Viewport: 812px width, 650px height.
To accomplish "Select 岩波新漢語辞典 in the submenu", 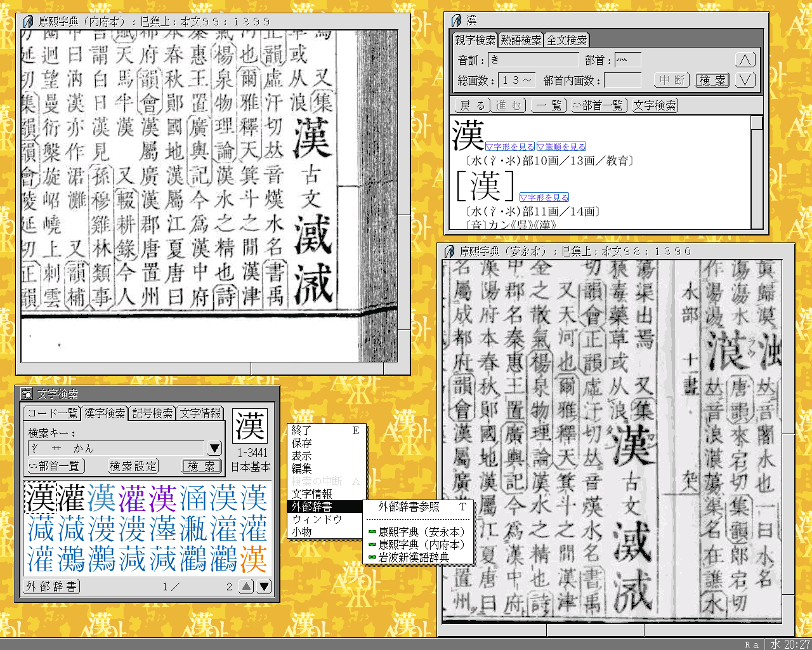I will click(418, 557).
